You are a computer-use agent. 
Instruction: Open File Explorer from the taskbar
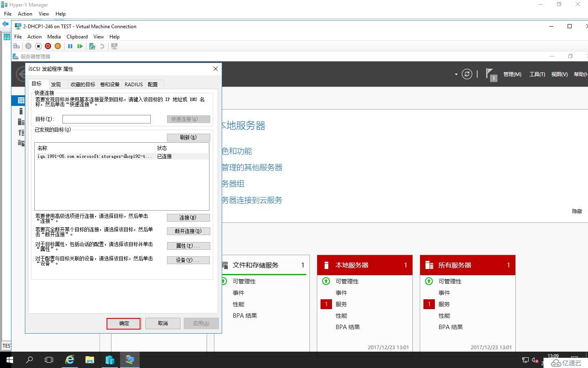pos(90,360)
